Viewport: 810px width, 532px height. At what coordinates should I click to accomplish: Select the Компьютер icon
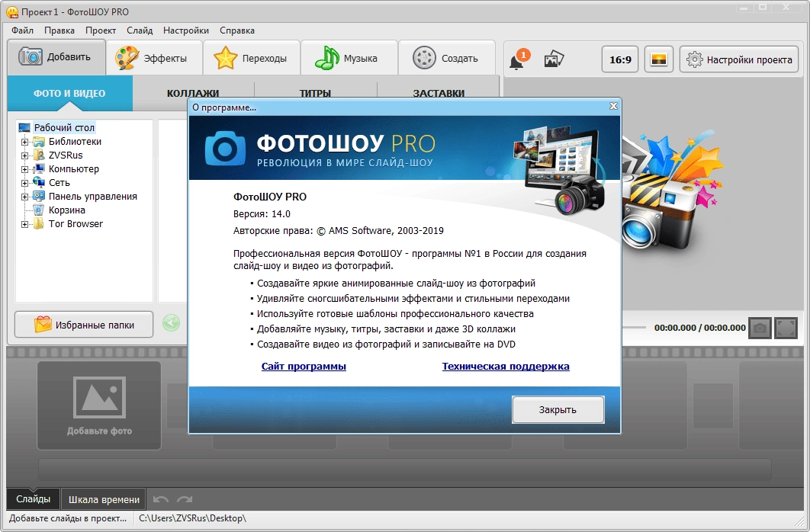click(x=39, y=169)
